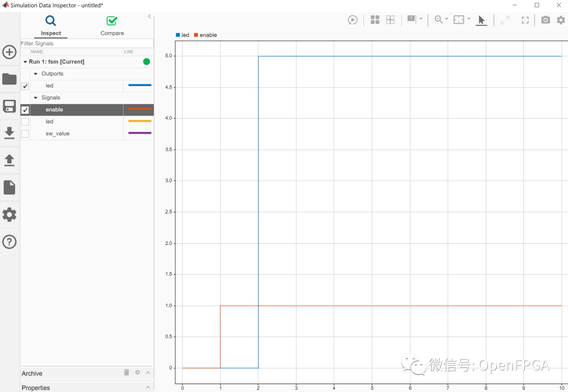Click the export data upload icon

pos(9,160)
